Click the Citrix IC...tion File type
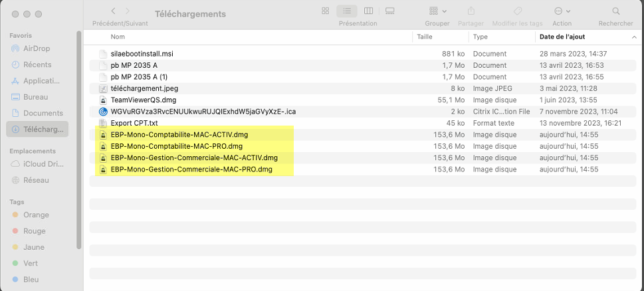The image size is (644, 291). tap(502, 111)
